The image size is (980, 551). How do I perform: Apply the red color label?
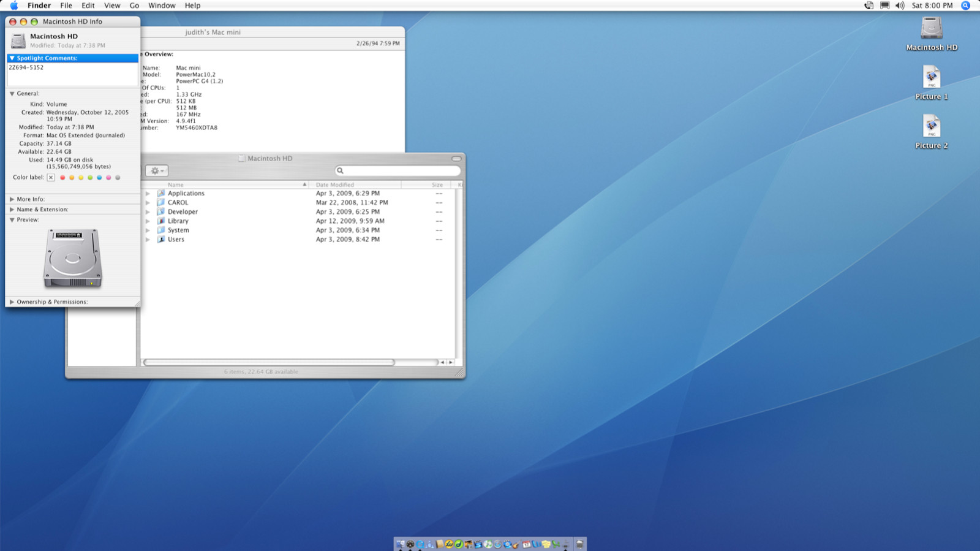[x=62, y=178]
